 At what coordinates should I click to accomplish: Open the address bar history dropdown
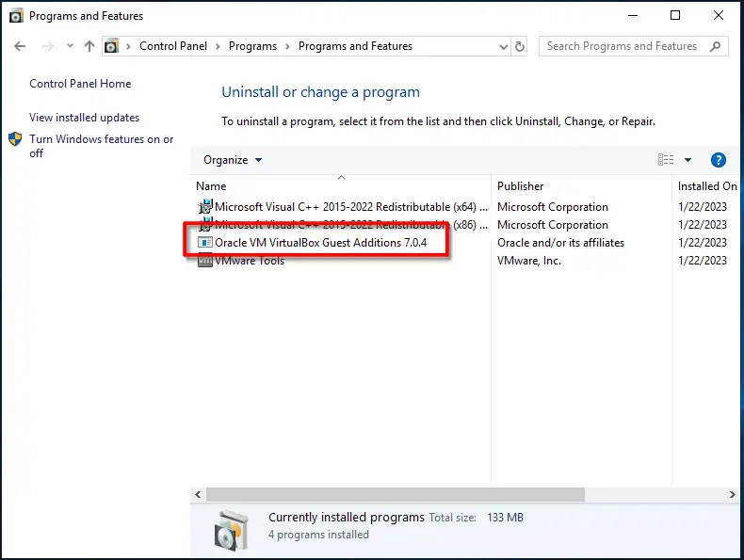tap(504, 46)
